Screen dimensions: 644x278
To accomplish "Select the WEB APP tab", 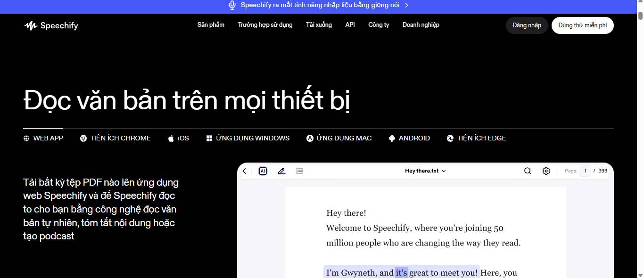I will [x=43, y=138].
